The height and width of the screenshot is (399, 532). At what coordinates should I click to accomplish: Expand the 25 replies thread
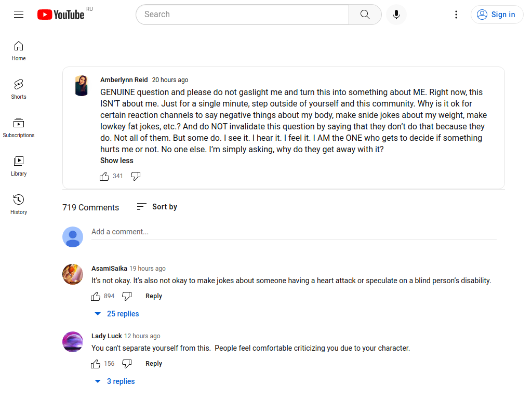click(x=117, y=314)
